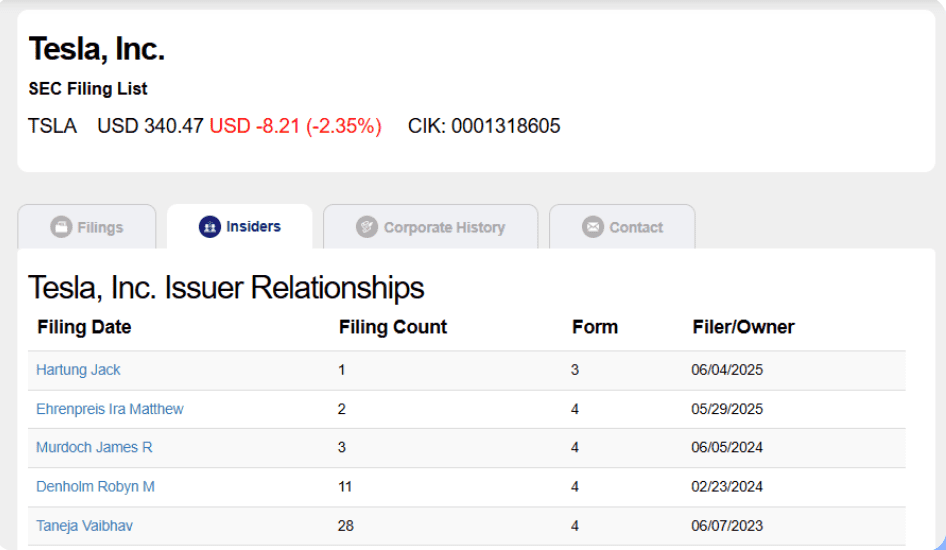
Task: Select the Taneja Vaibhav link
Action: coord(82,526)
